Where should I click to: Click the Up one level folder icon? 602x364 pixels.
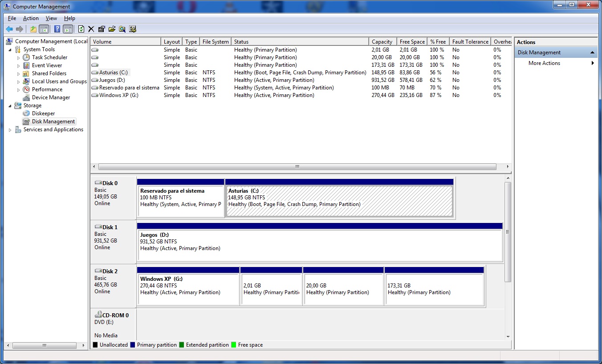point(33,29)
